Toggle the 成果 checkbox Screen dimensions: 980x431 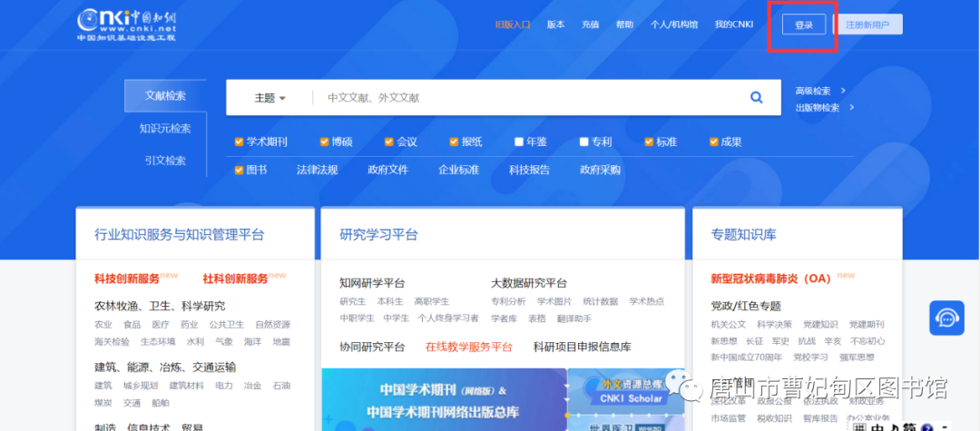(x=714, y=142)
